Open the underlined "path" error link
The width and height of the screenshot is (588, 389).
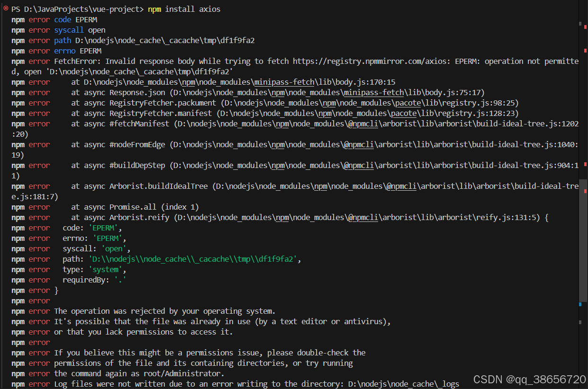tap(63, 40)
